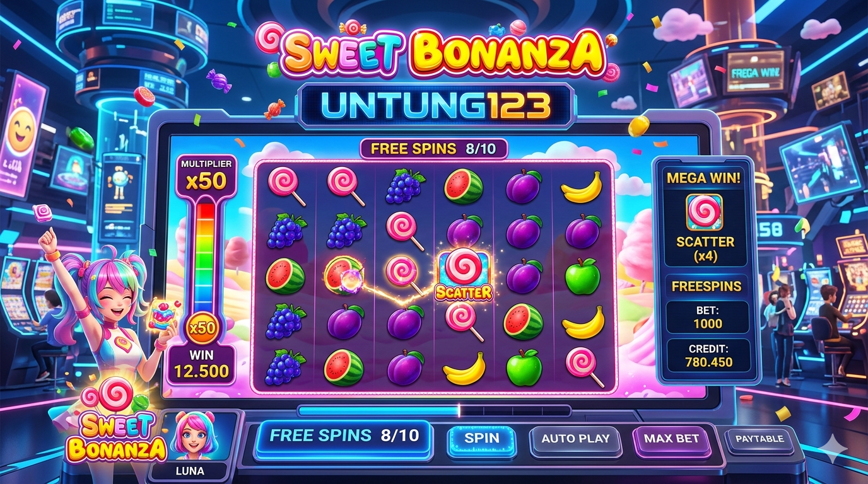The height and width of the screenshot is (484, 868).
Task: Click the FREE SPINS 8/10 bottom display
Action: [x=344, y=436]
